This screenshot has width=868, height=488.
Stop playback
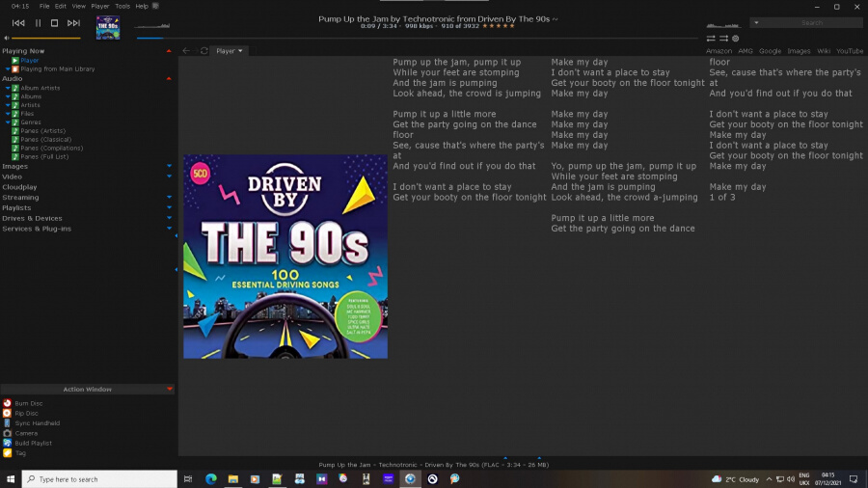[x=54, y=23]
